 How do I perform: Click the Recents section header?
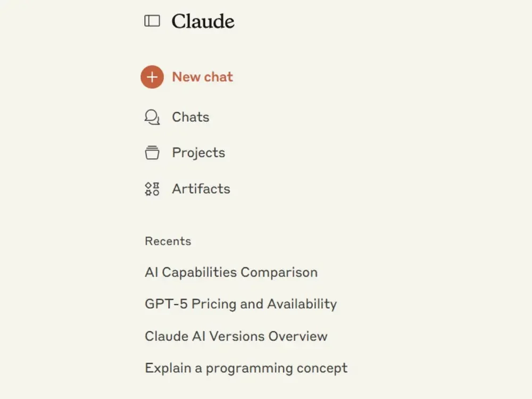click(168, 241)
